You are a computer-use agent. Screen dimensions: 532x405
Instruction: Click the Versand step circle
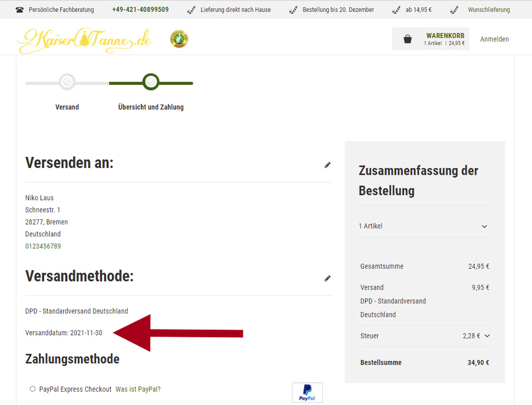pos(67,82)
